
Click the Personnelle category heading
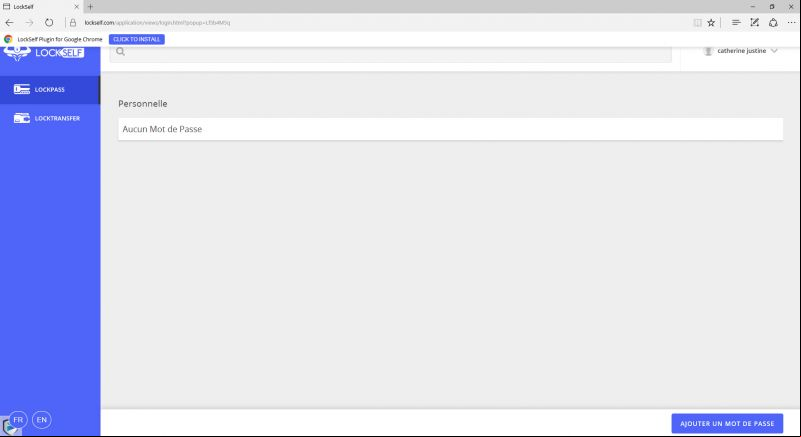143,104
